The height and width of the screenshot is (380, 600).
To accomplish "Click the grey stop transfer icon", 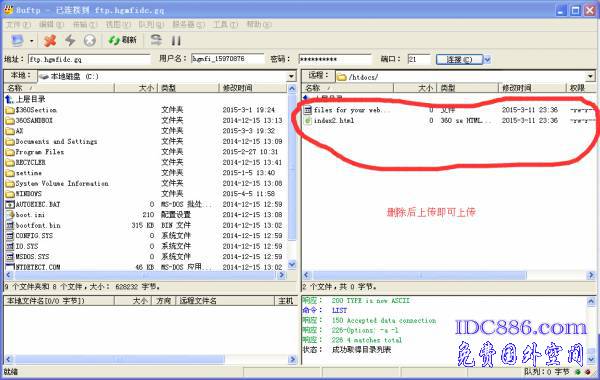I will coord(90,40).
